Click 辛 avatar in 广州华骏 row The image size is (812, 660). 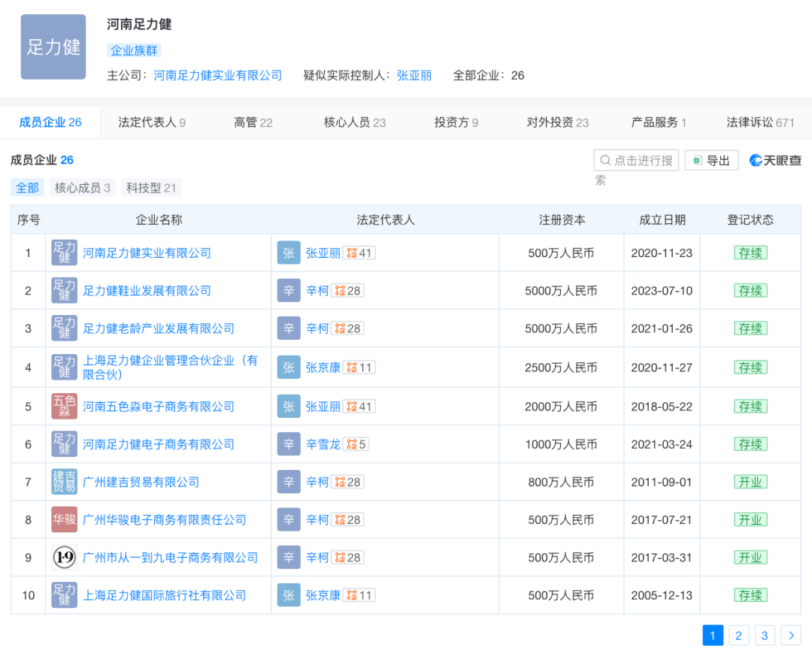pos(289,519)
